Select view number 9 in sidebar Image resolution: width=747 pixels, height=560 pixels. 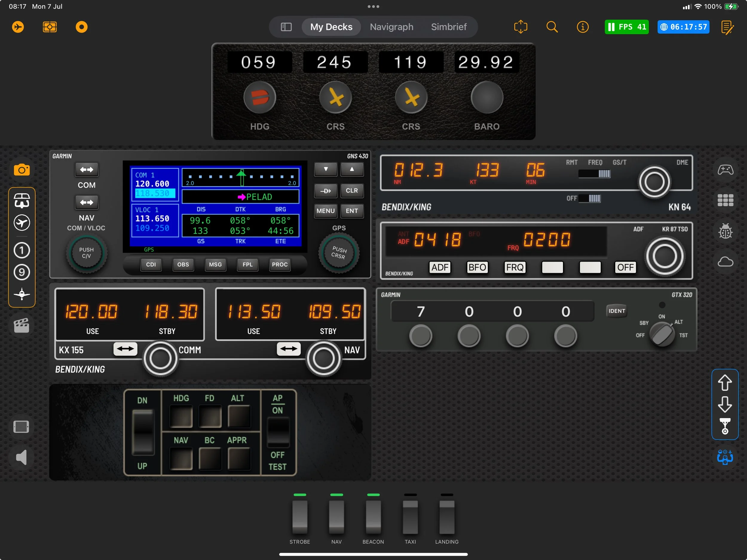pos(22,272)
